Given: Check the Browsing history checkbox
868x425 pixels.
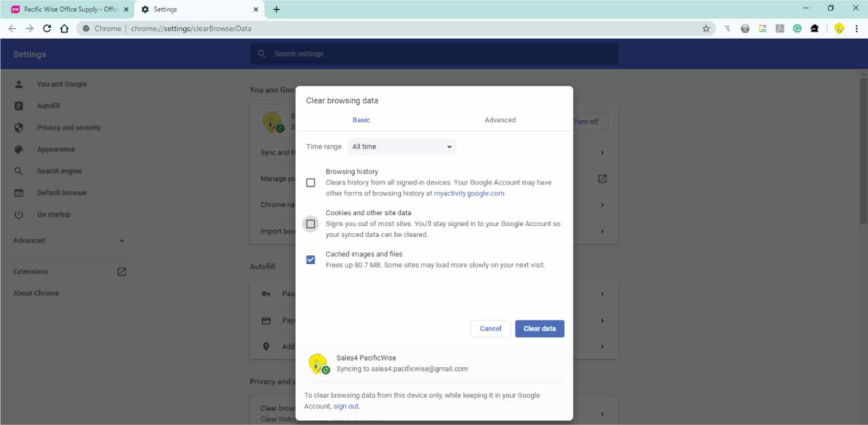Looking at the screenshot, I should click(311, 183).
